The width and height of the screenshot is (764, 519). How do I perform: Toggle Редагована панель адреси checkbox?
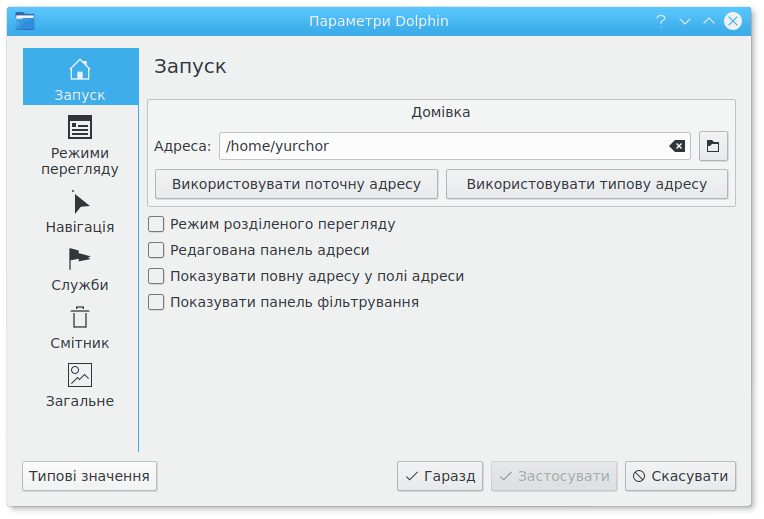coord(156,250)
